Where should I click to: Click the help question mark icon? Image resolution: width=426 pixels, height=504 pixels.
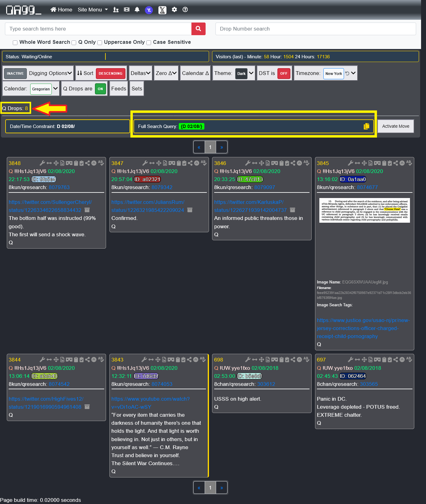tap(185, 10)
